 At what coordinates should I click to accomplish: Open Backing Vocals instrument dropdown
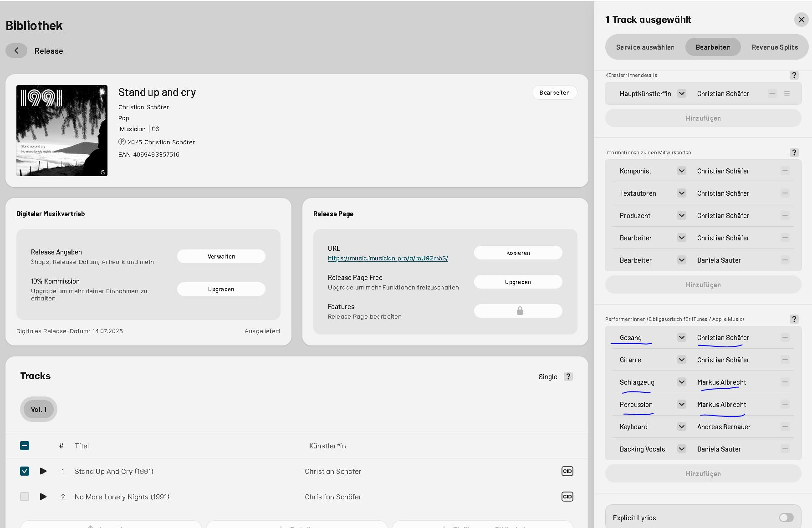[x=682, y=449]
